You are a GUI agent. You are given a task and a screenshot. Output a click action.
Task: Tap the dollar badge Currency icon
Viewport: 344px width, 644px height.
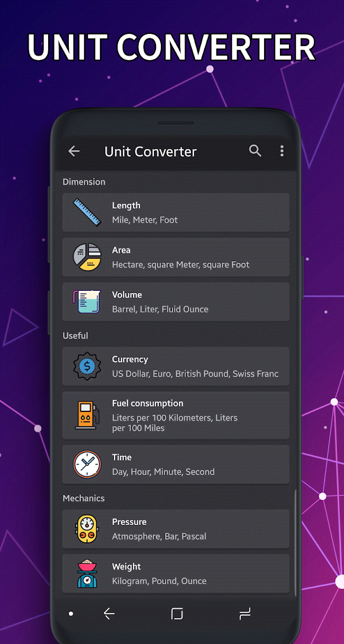click(x=87, y=366)
